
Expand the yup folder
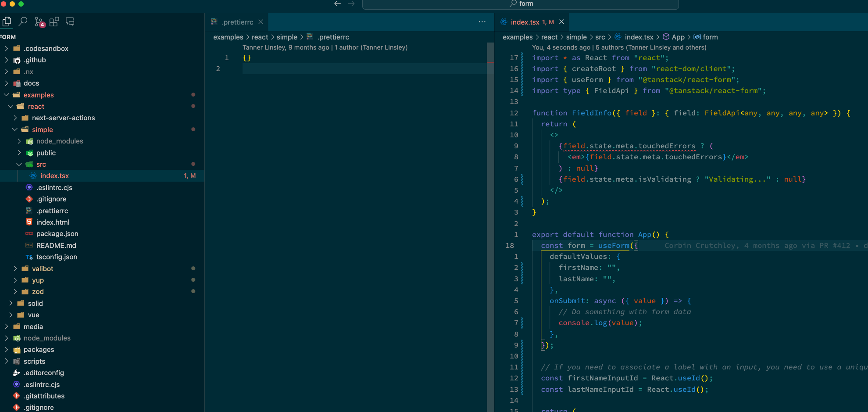[15, 280]
